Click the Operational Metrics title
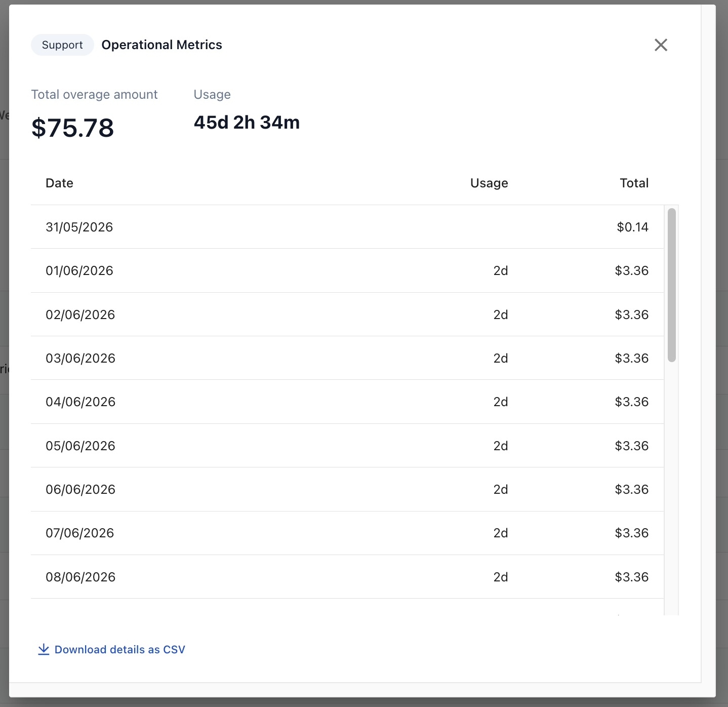 click(x=162, y=45)
